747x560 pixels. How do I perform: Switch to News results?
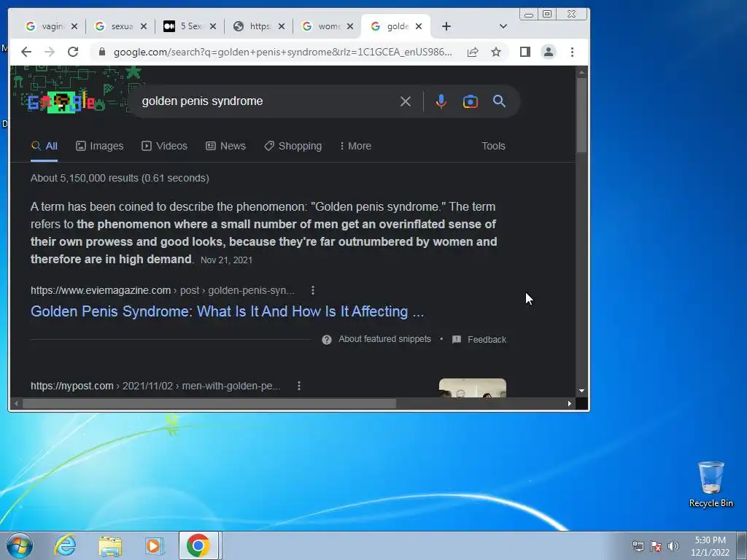click(x=226, y=146)
